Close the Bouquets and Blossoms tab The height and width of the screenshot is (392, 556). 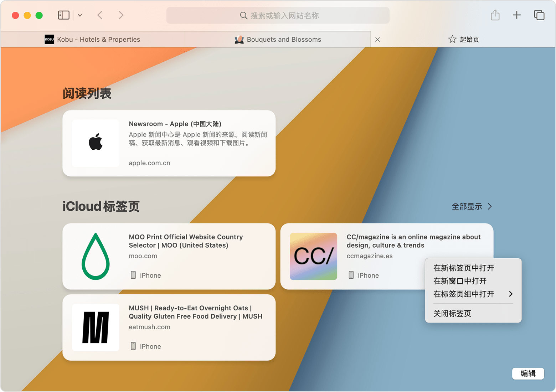pos(377,39)
